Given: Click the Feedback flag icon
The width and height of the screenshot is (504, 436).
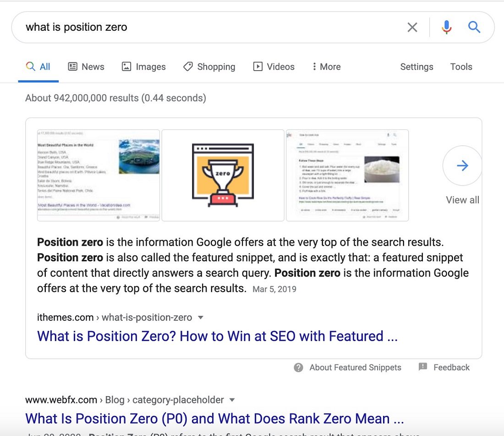Looking at the screenshot, I should tap(423, 367).
